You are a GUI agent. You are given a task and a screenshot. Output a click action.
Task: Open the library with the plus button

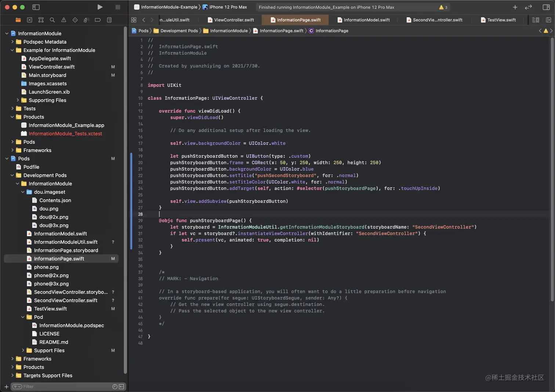pyautogui.click(x=515, y=7)
